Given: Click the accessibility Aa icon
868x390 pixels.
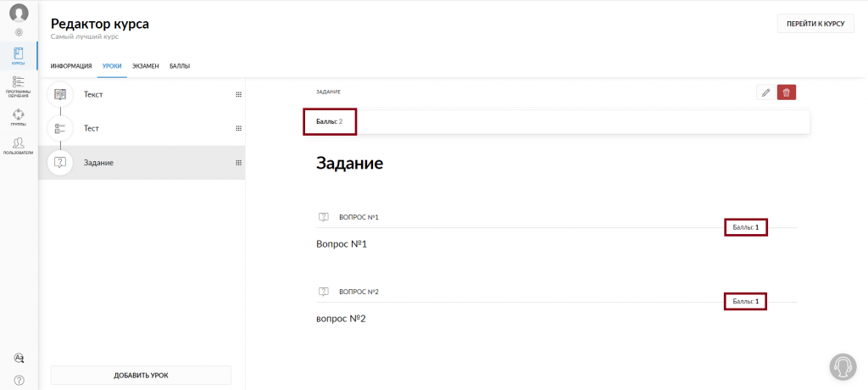Looking at the screenshot, I should pos(19,358).
